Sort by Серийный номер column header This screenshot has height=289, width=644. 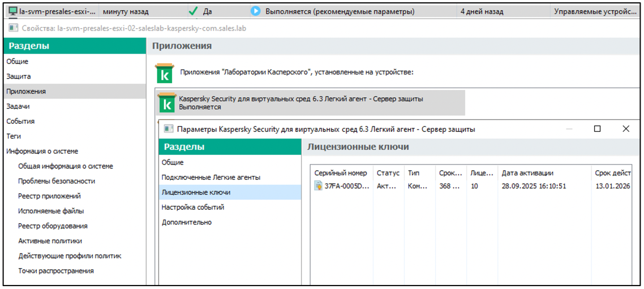[342, 173]
